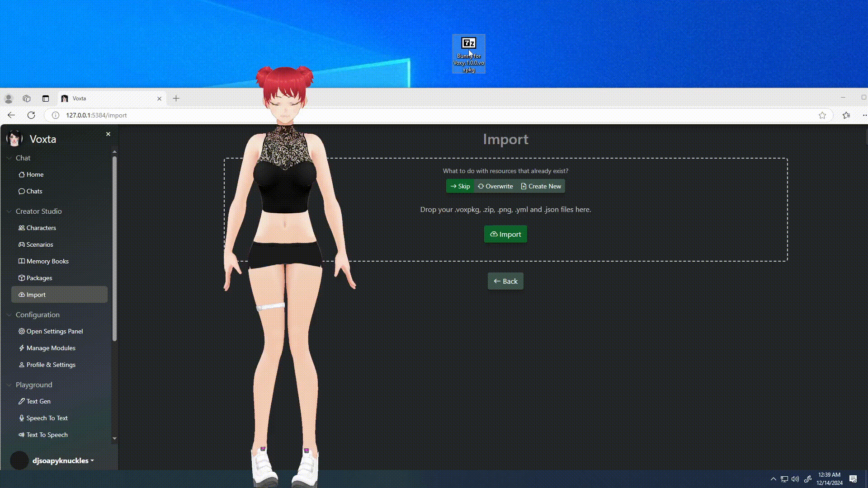Open djsoapyknuckles user dropdown
Viewport: 868px width, 488px height.
(63, 460)
